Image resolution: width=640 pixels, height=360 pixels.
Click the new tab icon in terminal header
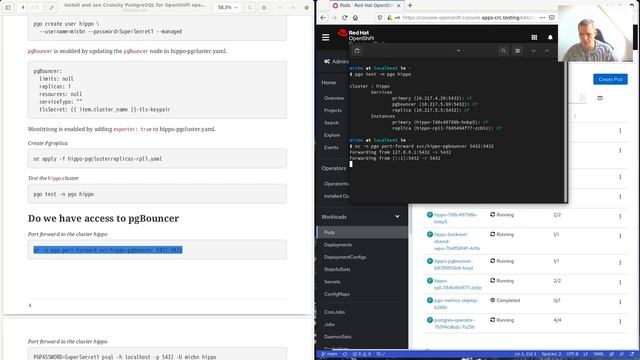click(357, 51)
